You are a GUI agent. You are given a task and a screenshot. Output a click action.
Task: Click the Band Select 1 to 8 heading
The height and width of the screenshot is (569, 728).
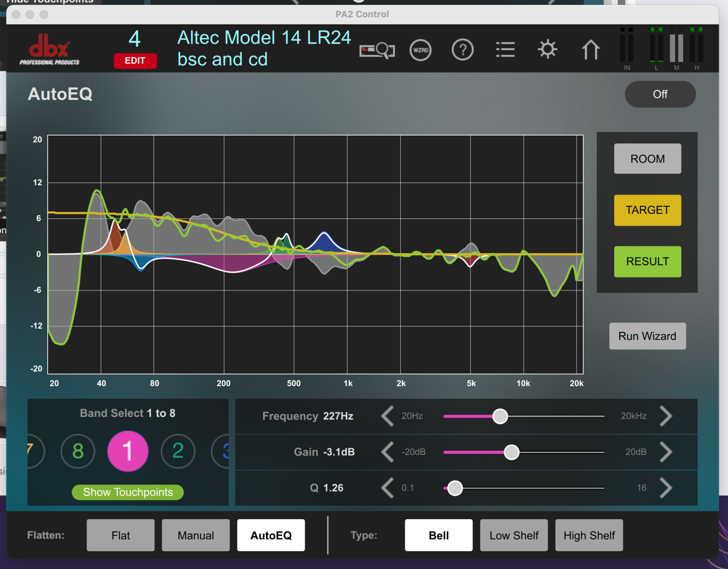128,413
